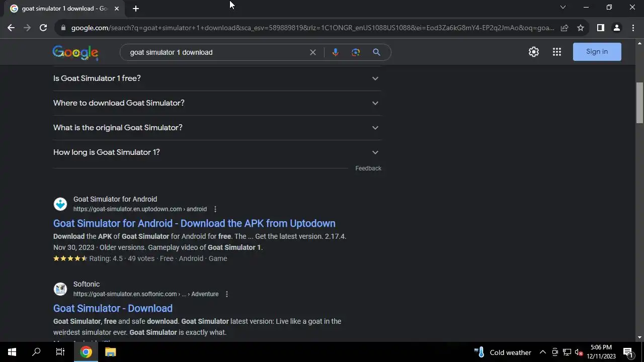
Task: Go back to the previous page
Action: (11, 28)
